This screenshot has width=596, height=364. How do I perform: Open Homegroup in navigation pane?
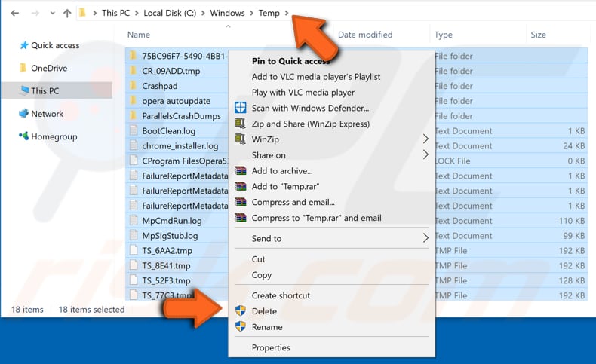54,136
